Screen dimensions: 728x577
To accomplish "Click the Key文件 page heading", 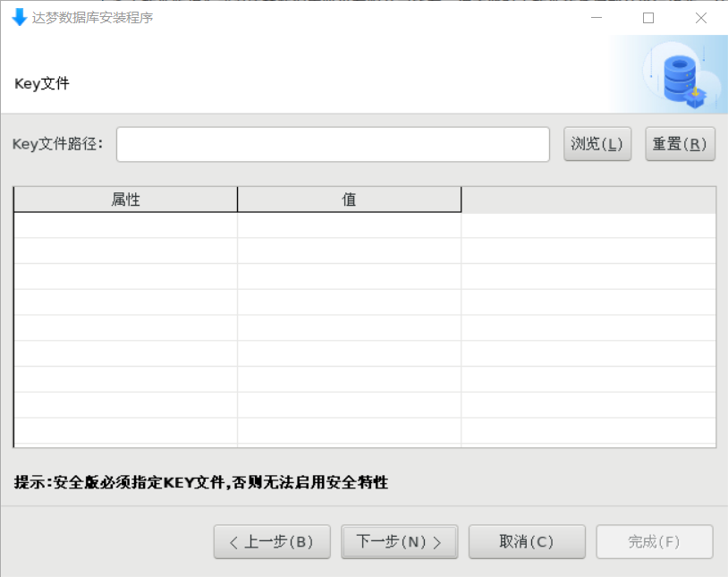I will 42,83.
